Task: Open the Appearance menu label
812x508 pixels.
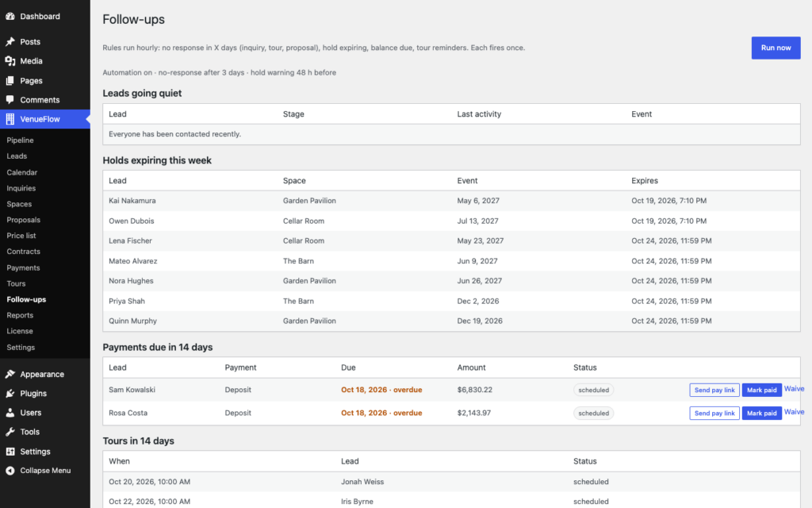Action: tap(42, 374)
